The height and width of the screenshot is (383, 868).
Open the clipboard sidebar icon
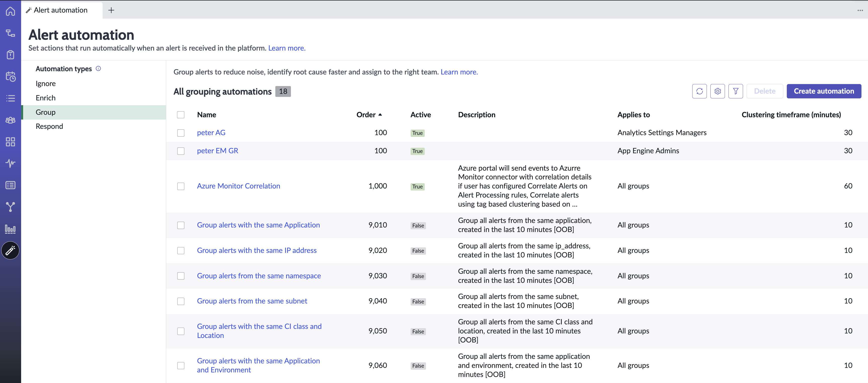pos(11,55)
